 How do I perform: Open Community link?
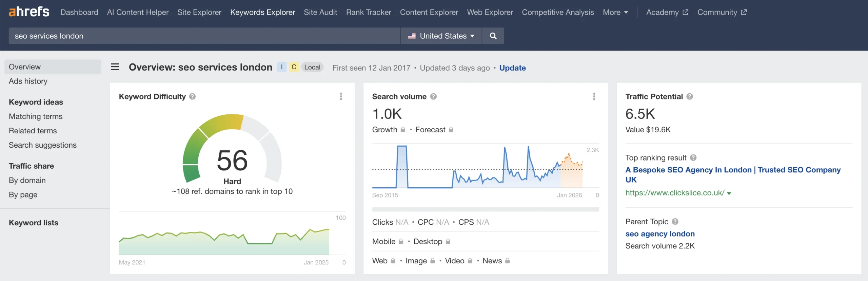(717, 12)
